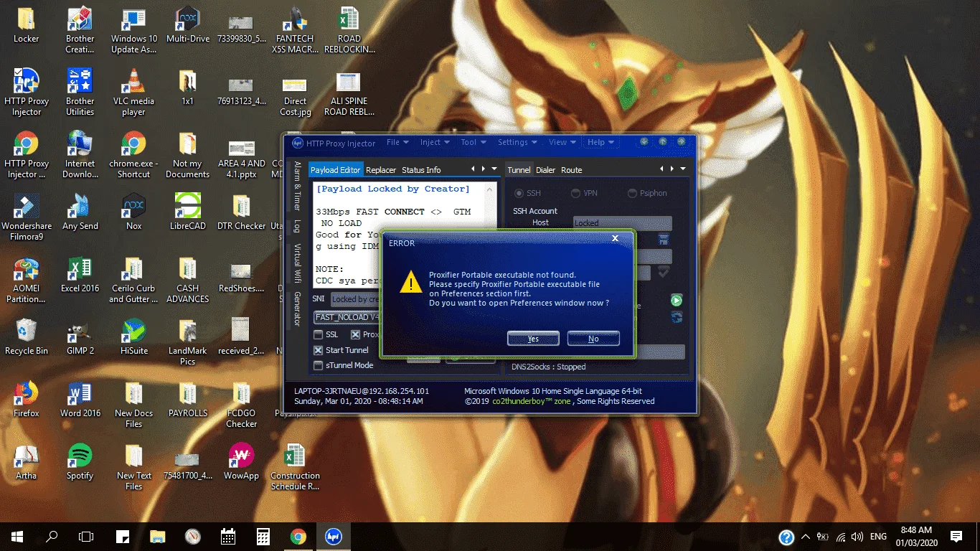Viewport: 980px width, 551px height.
Task: Open Wondershare Filmora9 desktop icon
Action: [x=27, y=217]
